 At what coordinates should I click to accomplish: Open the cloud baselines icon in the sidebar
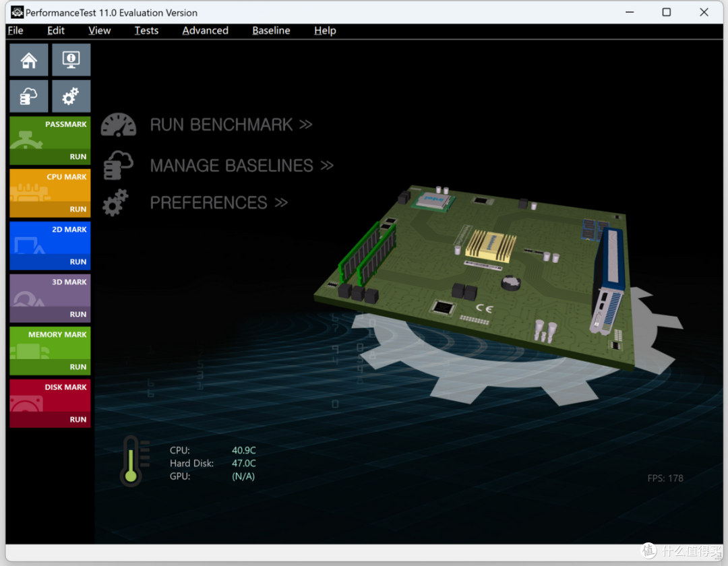coord(29,96)
